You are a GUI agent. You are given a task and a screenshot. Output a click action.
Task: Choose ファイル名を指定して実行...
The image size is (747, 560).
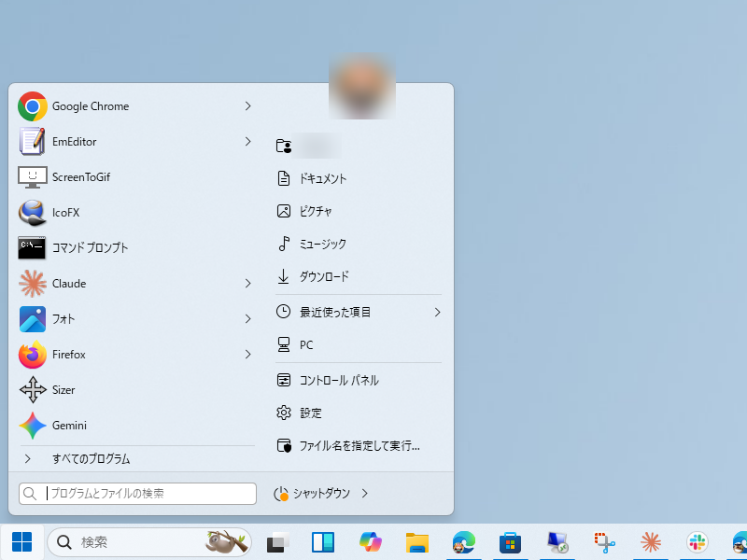tap(359, 446)
